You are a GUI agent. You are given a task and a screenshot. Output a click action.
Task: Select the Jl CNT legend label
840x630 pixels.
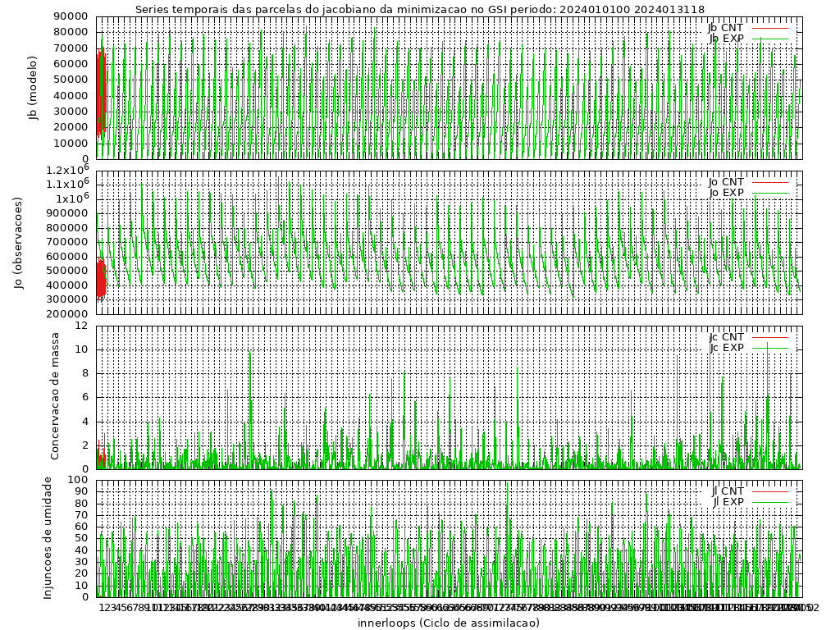(728, 491)
